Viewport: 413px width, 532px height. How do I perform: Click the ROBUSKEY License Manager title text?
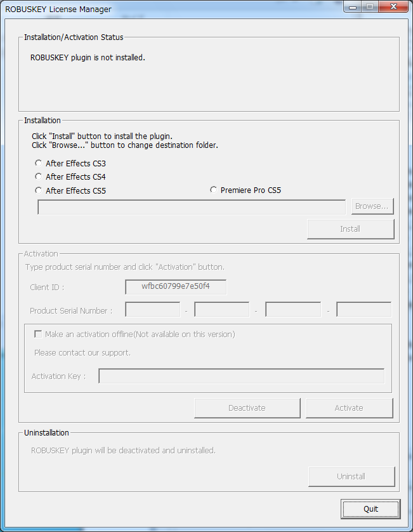tap(58, 9)
